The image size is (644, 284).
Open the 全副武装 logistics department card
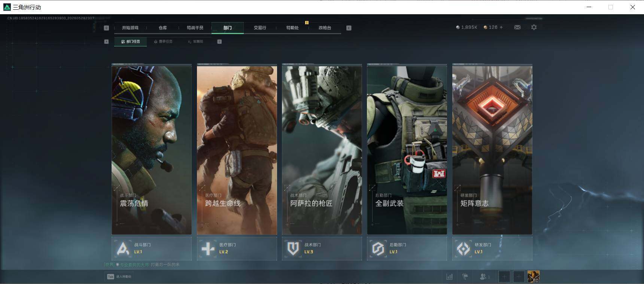click(x=407, y=150)
